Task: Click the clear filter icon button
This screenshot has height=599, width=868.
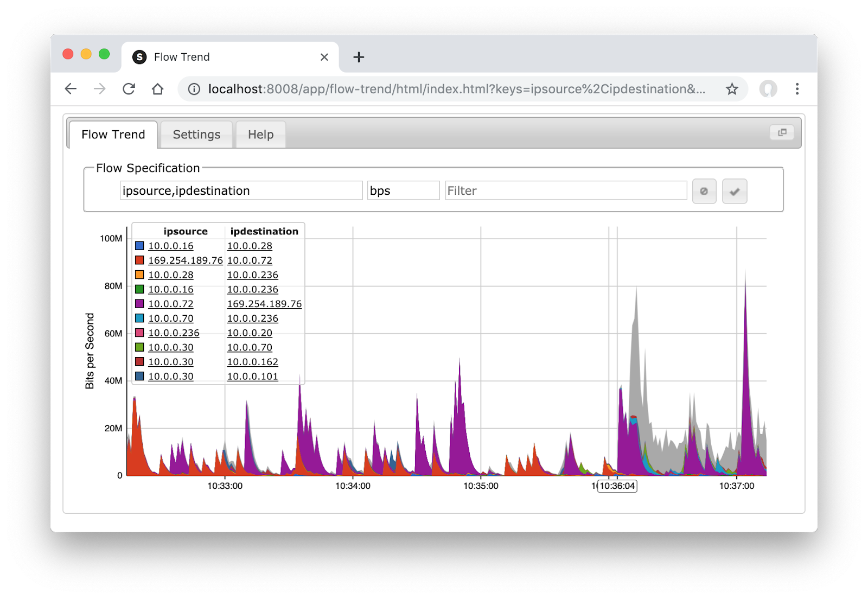Action: (704, 191)
